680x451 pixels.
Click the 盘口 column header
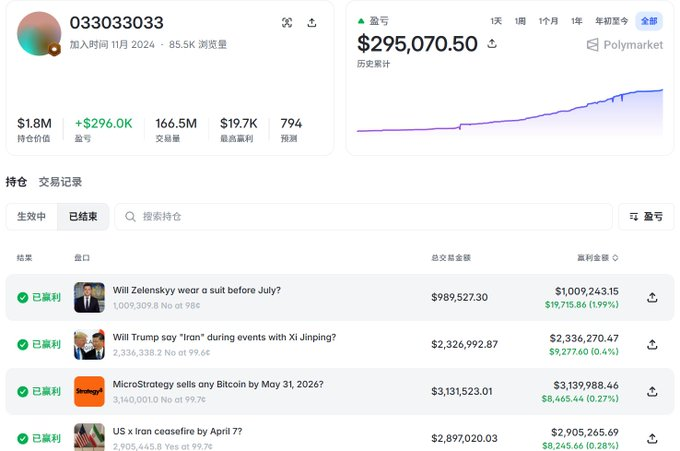coord(82,258)
